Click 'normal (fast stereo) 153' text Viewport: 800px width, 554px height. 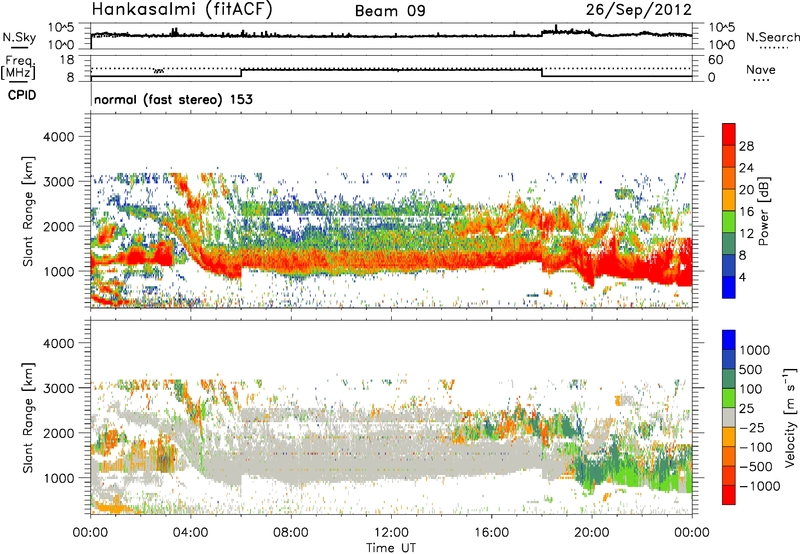pyautogui.click(x=173, y=99)
